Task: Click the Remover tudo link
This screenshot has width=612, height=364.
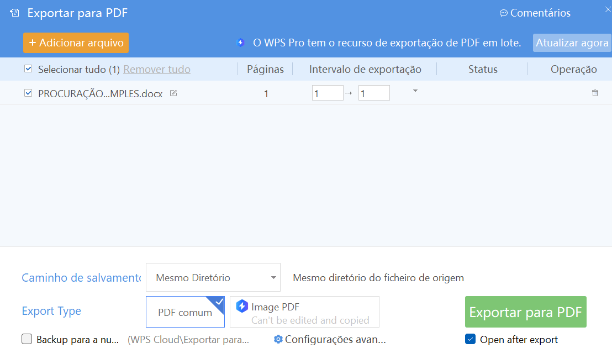Action: (x=157, y=69)
